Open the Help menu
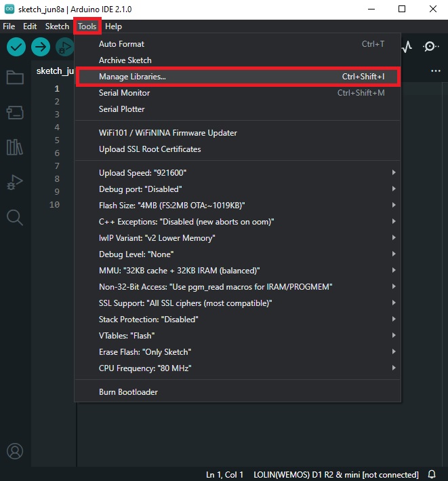Image resolution: width=448 pixels, height=481 pixels. point(113,26)
